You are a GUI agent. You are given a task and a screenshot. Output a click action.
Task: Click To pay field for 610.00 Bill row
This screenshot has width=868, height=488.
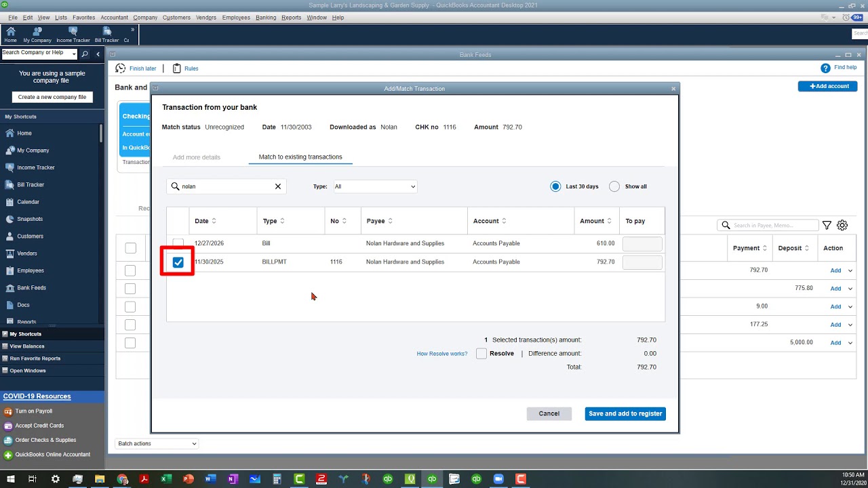click(x=642, y=243)
